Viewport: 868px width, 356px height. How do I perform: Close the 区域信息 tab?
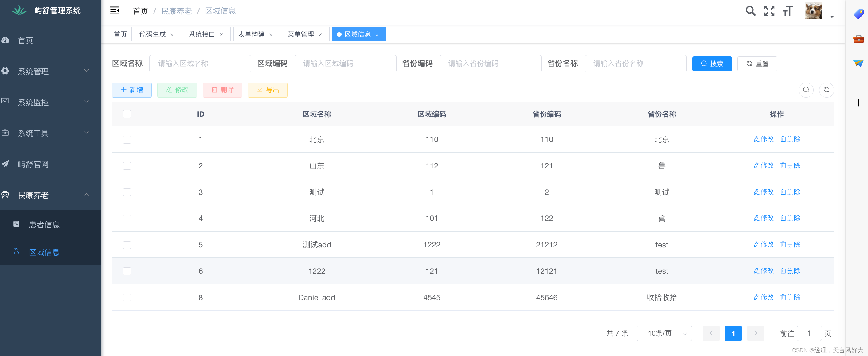[377, 35]
